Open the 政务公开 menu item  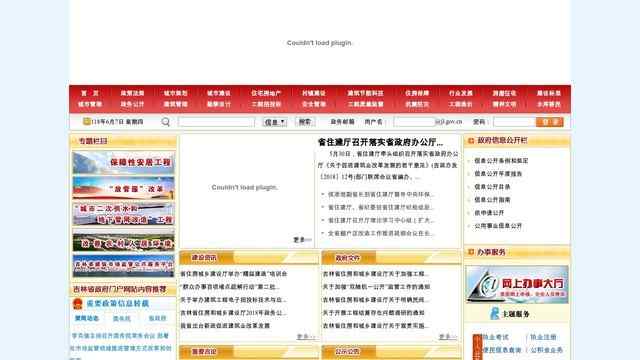pos(132,104)
